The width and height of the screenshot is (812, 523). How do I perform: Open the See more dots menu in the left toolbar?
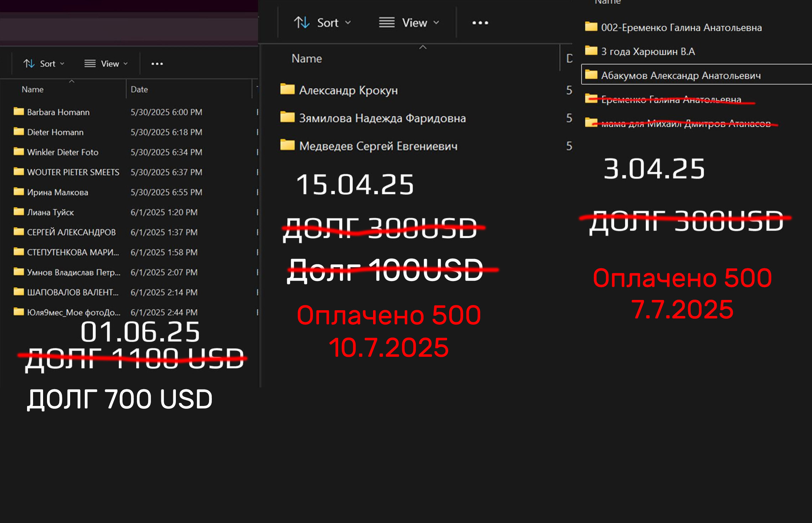click(157, 64)
